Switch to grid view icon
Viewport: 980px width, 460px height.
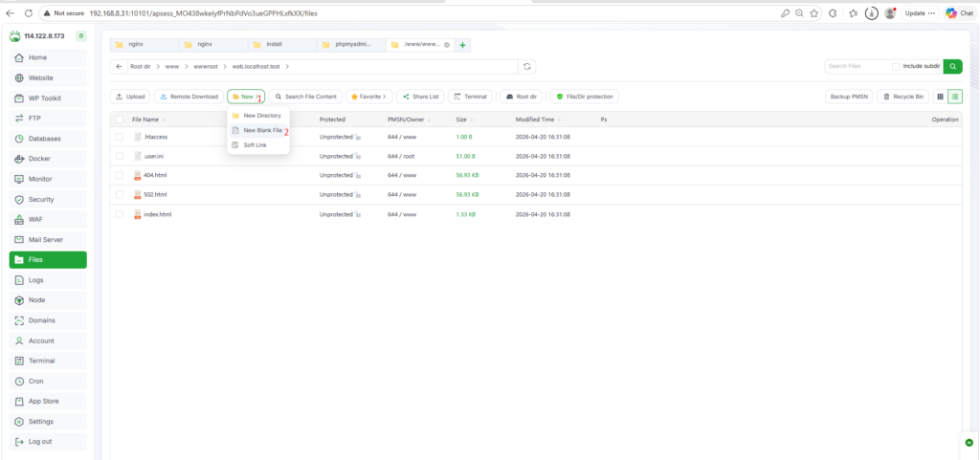[940, 97]
